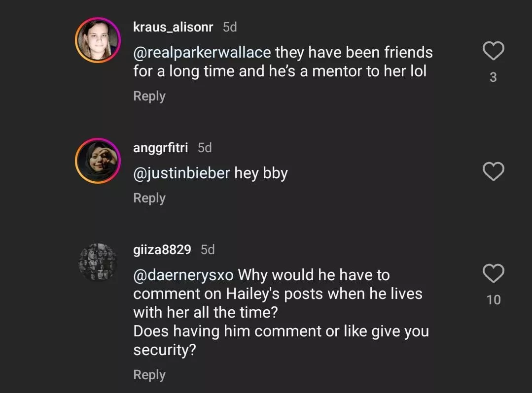Visit the @daernerysxo mentioned profile
The width and height of the screenshot is (532, 393).
click(183, 275)
